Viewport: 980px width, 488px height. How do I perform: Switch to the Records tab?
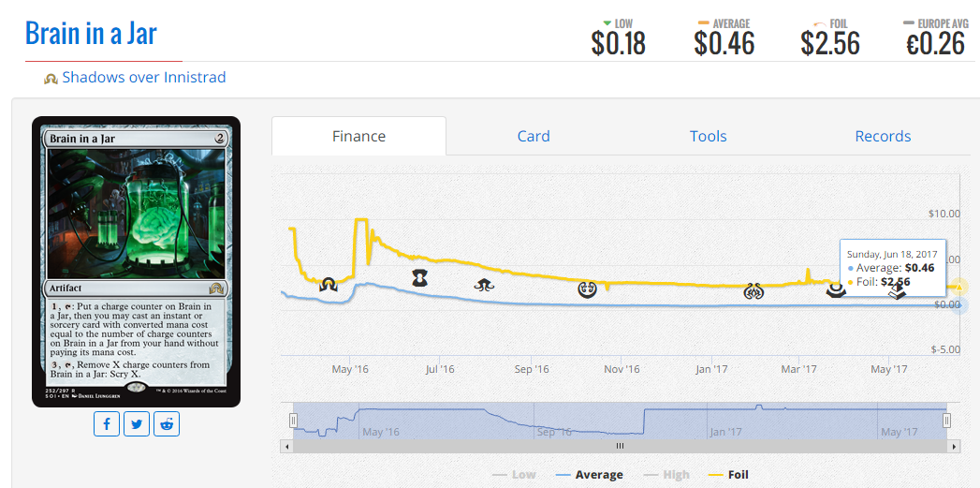883,137
